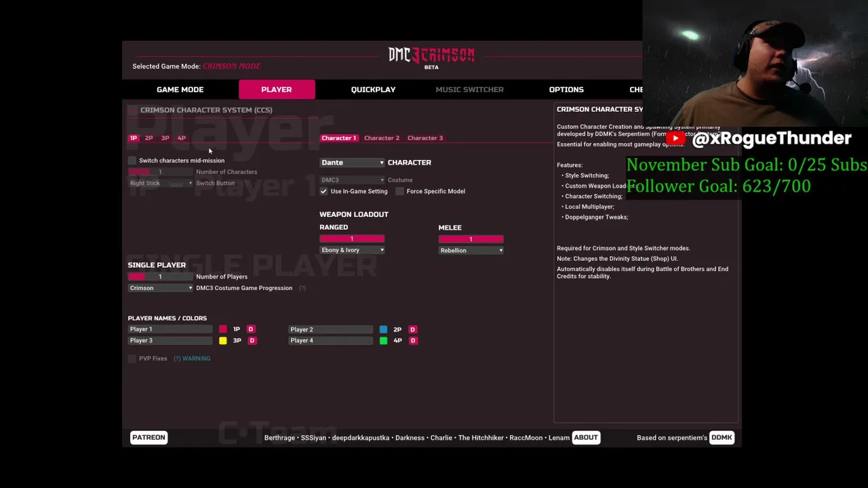Viewport: 868px width, 488px height.
Task: Click the CRIMSON MODE game mode text
Action: pyautogui.click(x=231, y=66)
